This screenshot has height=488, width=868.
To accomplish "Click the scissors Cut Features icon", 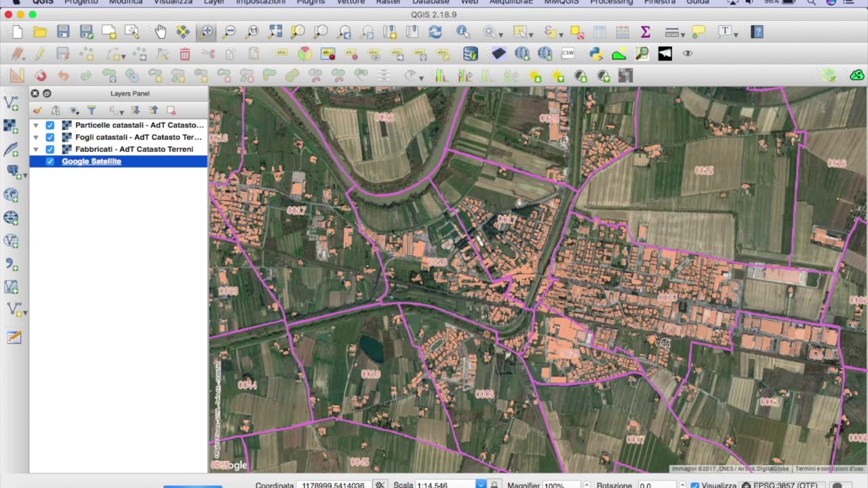I will point(208,54).
